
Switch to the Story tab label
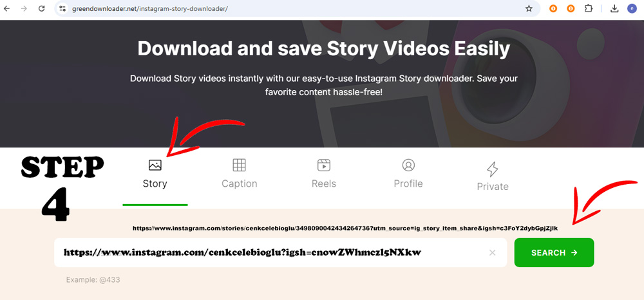(155, 183)
